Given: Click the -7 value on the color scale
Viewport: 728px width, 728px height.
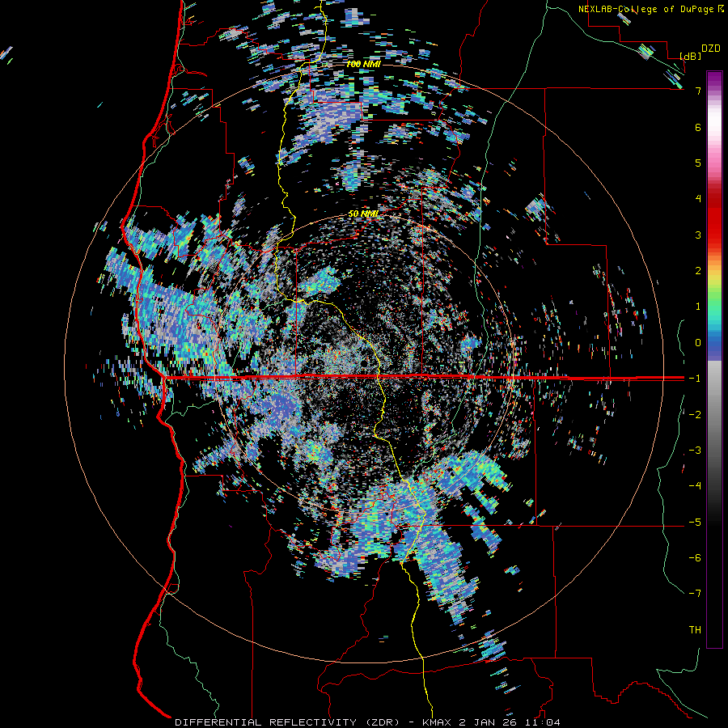Looking at the screenshot, I should 695,594.
